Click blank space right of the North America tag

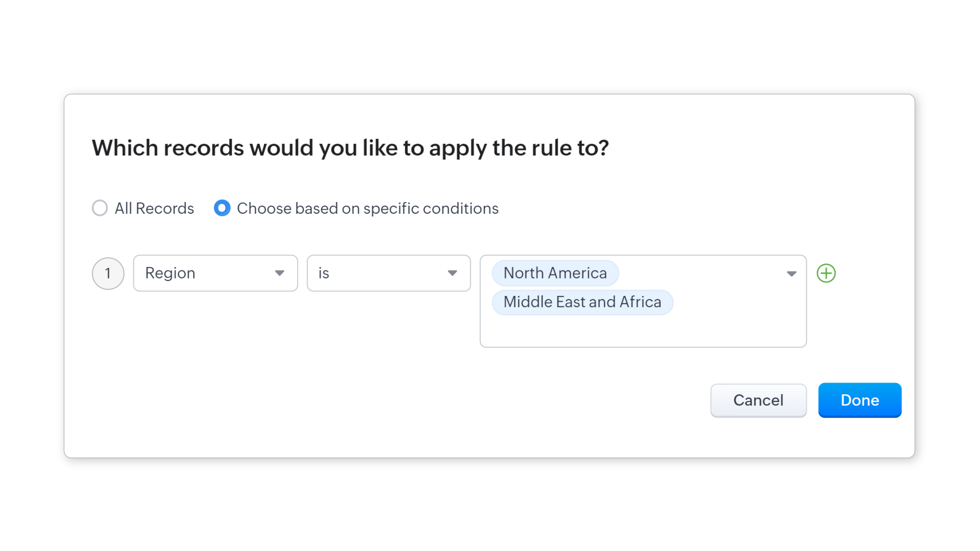pos(699,273)
